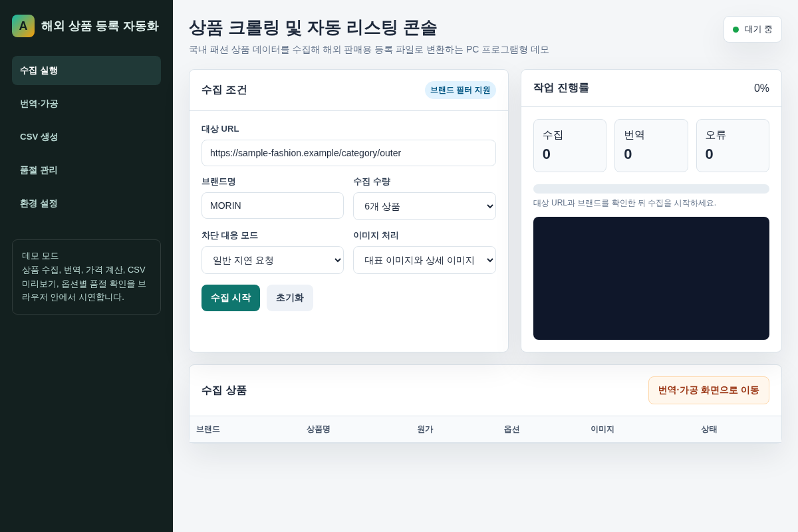Click the 데모 모드 info box
798x532 pixels.
pyautogui.click(x=86, y=277)
